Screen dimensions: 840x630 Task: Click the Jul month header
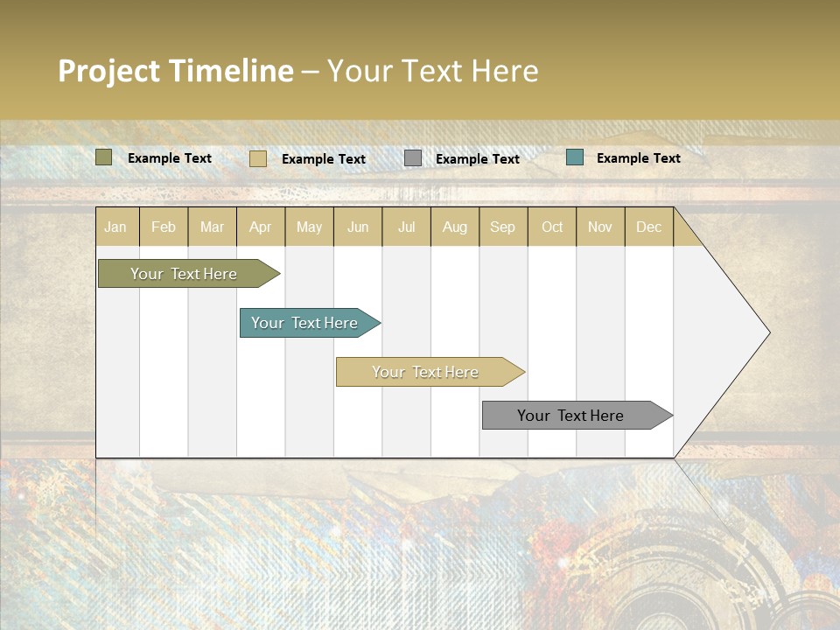[406, 227]
